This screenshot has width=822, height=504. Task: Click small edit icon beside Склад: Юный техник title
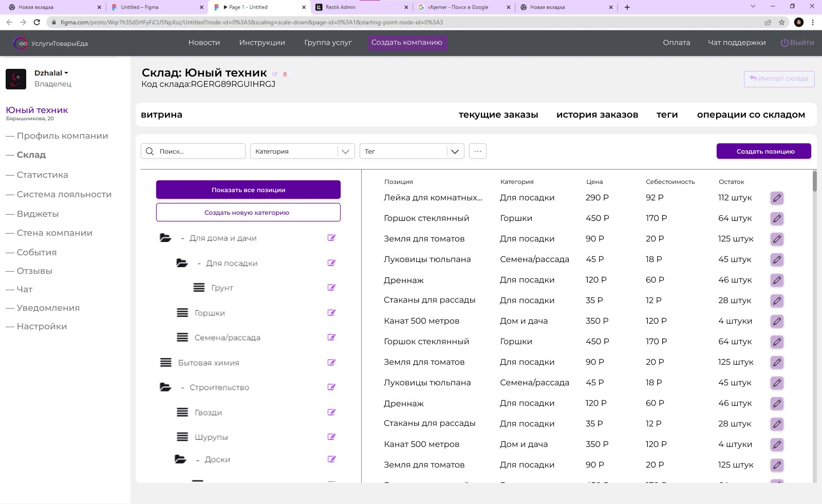coord(275,74)
